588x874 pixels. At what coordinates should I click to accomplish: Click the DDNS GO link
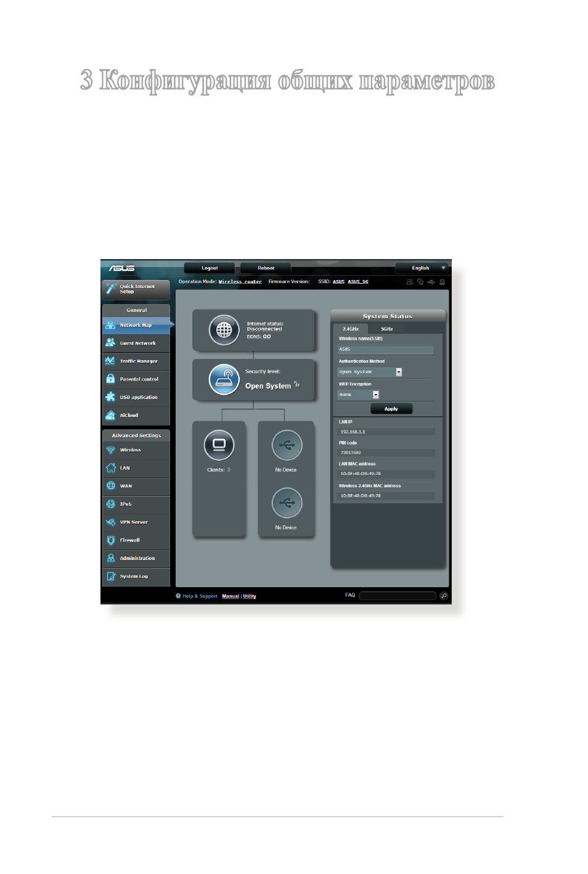tap(267, 337)
